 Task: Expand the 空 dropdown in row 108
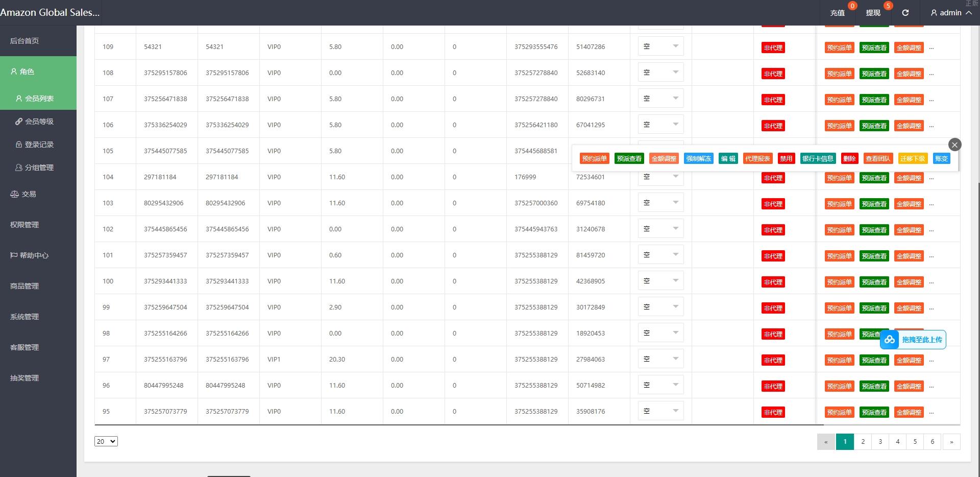pyautogui.click(x=660, y=73)
